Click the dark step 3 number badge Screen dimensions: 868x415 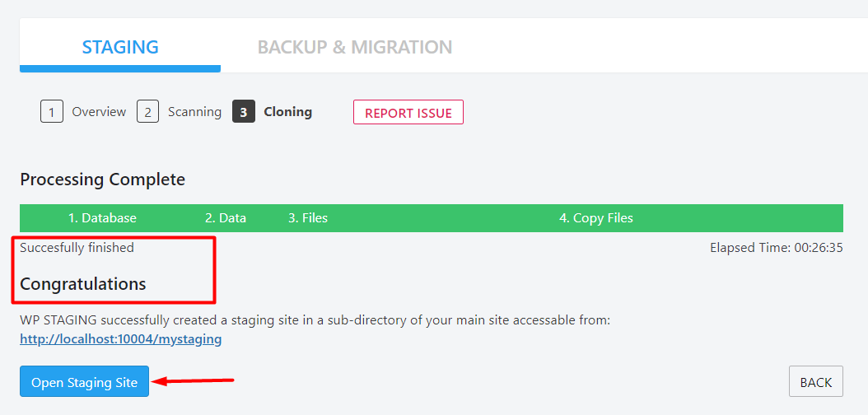pos(244,112)
